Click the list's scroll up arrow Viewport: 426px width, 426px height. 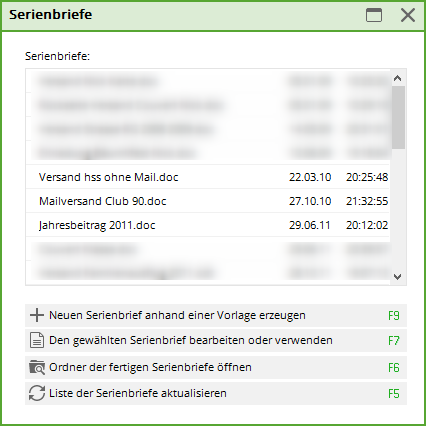[x=397, y=78]
